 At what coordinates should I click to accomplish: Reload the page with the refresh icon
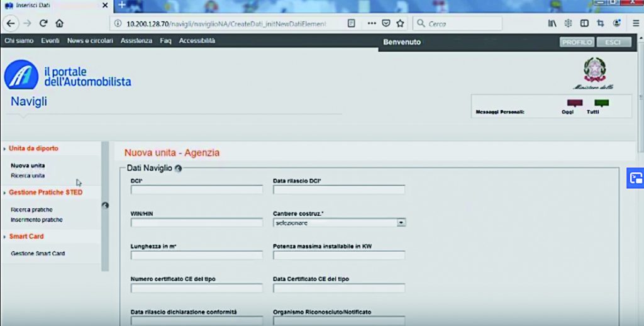click(43, 23)
